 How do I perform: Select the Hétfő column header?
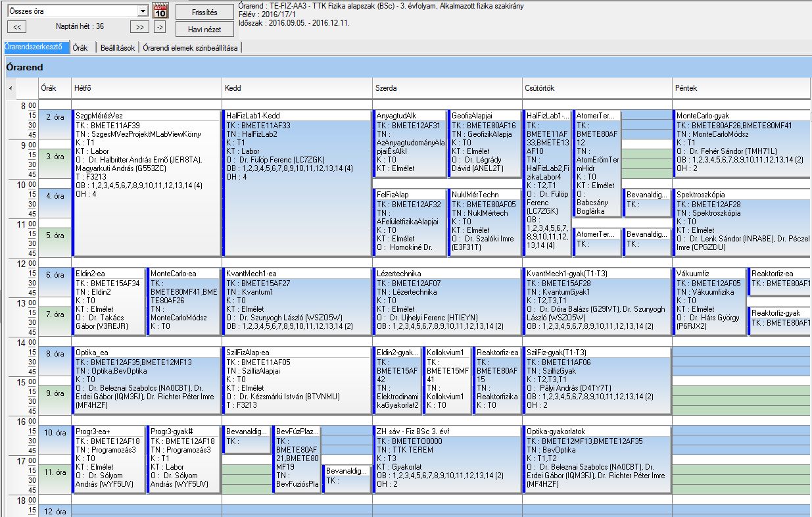(146, 88)
